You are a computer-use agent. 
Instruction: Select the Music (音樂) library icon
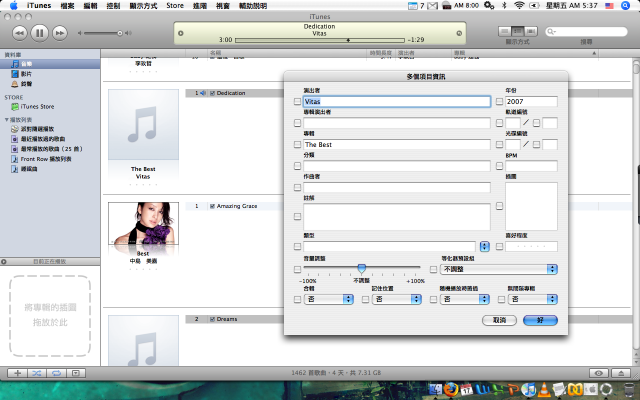(x=15, y=64)
